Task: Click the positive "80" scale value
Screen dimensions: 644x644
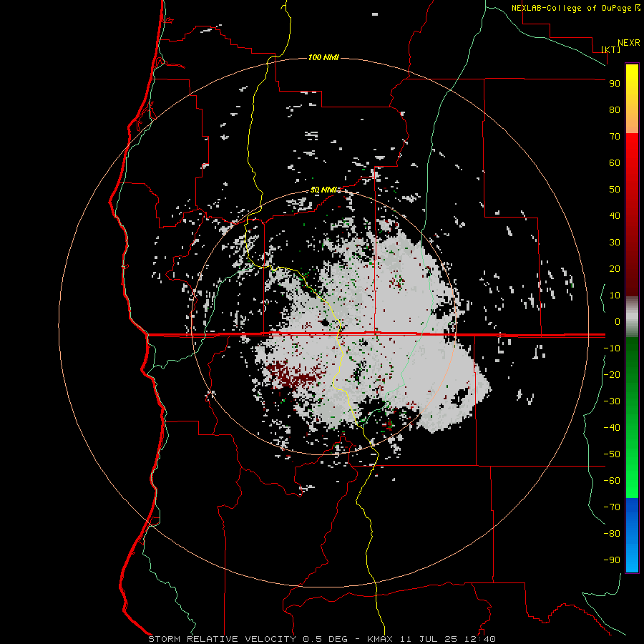Action: pyautogui.click(x=615, y=109)
